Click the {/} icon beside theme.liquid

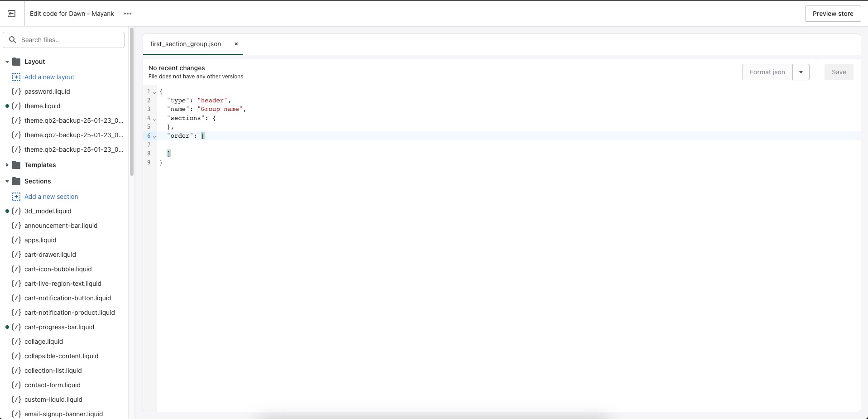coord(17,106)
